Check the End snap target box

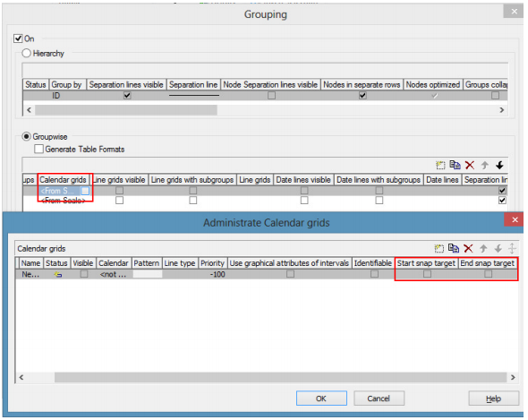488,274
